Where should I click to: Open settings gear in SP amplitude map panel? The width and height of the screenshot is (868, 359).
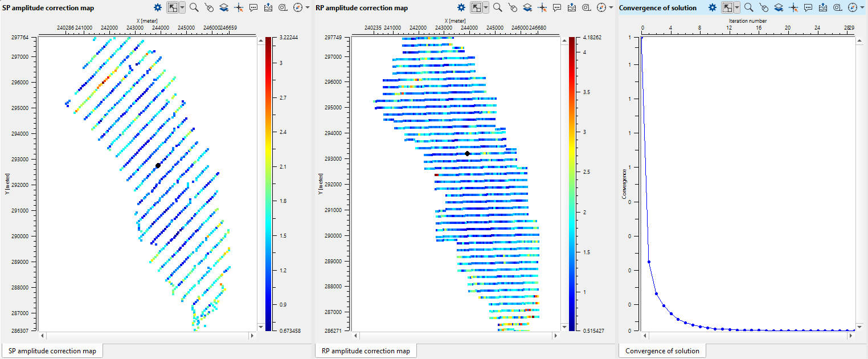[158, 7]
